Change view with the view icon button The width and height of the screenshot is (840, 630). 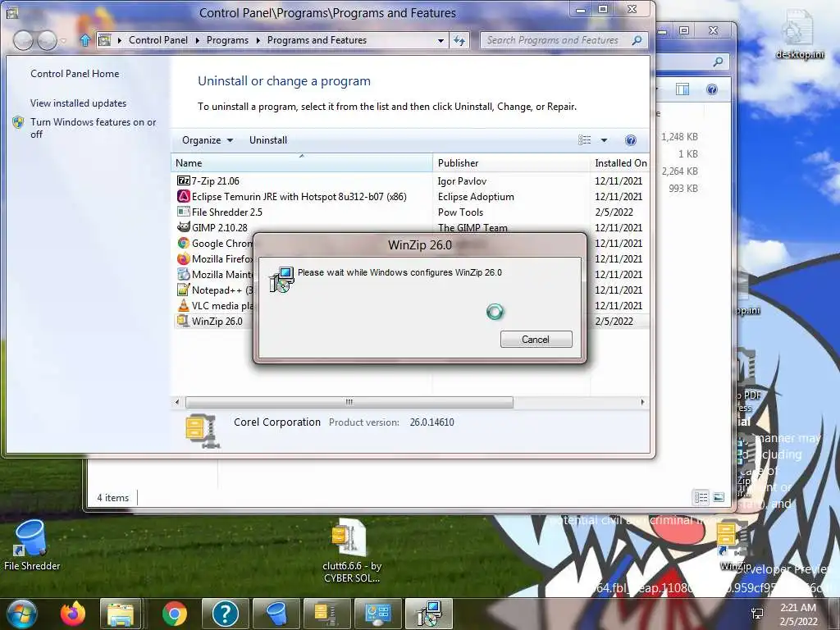(584, 140)
